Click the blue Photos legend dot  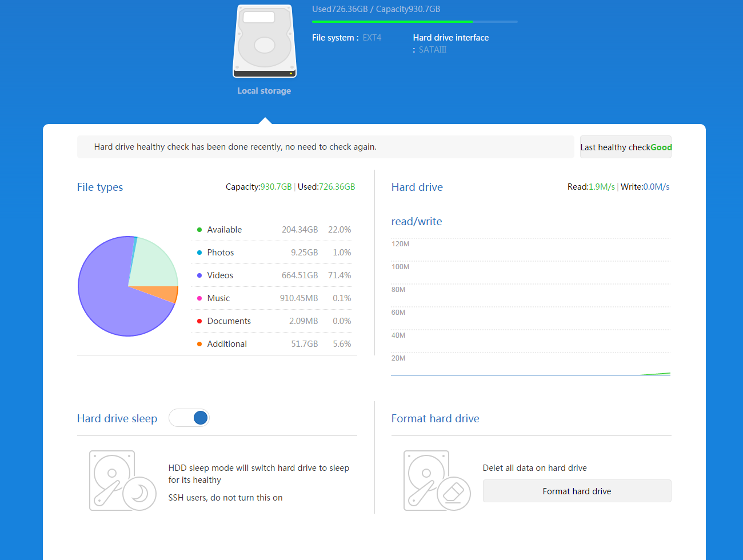coord(199,253)
